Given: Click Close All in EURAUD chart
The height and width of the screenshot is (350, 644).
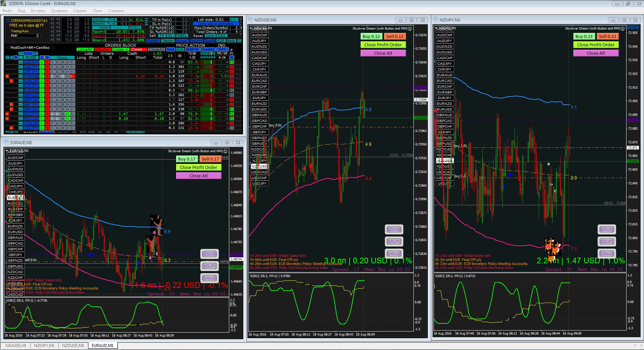Looking at the screenshot, I should (198, 176).
